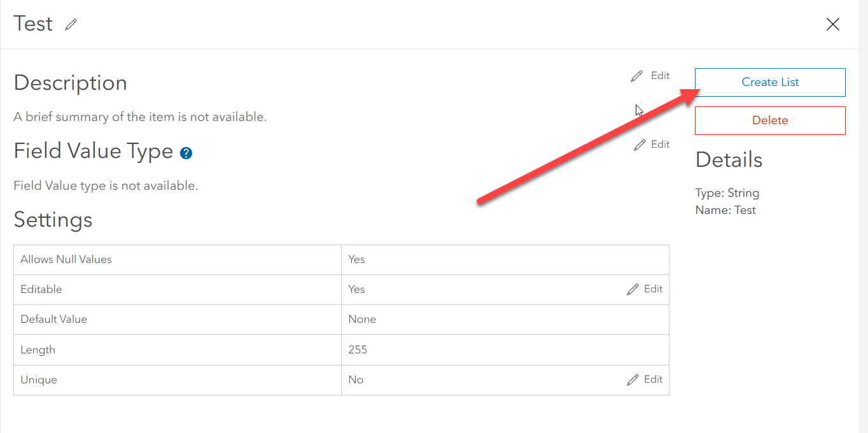
Task: Click the Default Value row label
Action: tap(54, 319)
